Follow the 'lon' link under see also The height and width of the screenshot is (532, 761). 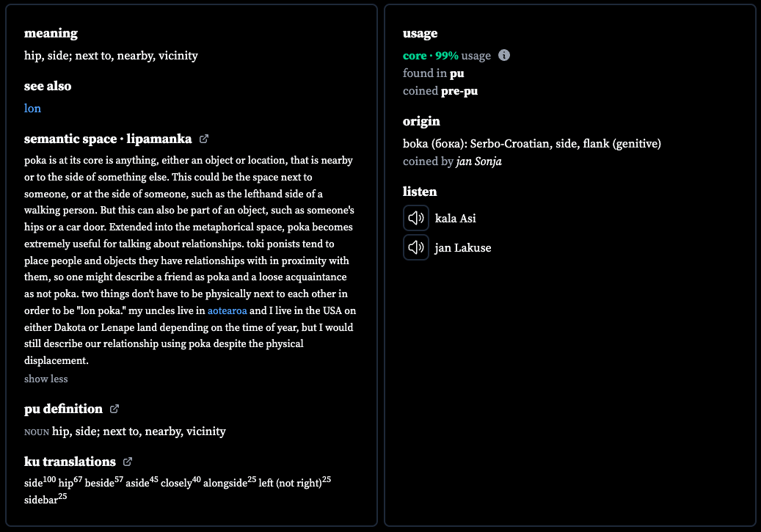(x=32, y=109)
